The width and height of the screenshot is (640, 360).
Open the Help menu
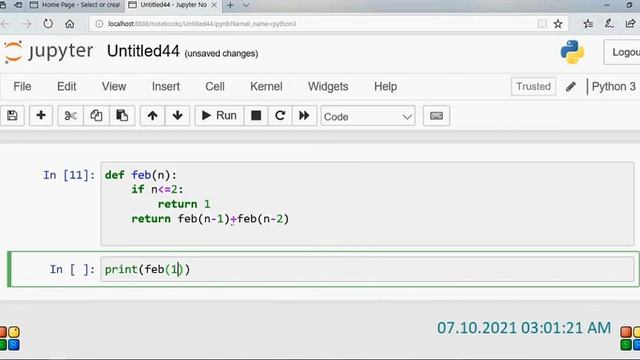tap(385, 87)
